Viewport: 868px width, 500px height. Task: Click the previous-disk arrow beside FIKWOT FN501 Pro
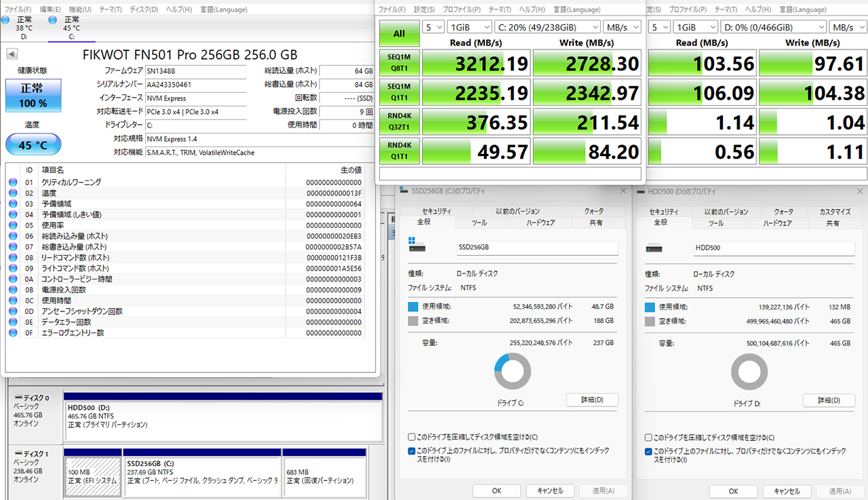point(12,54)
